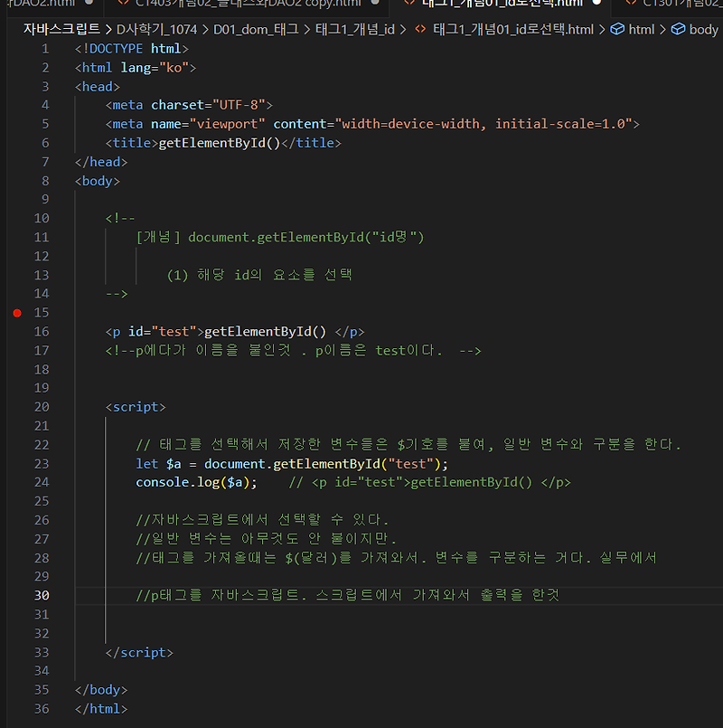
Task: Set a breakpoint in the gutter at line 23
Action: click(16, 463)
